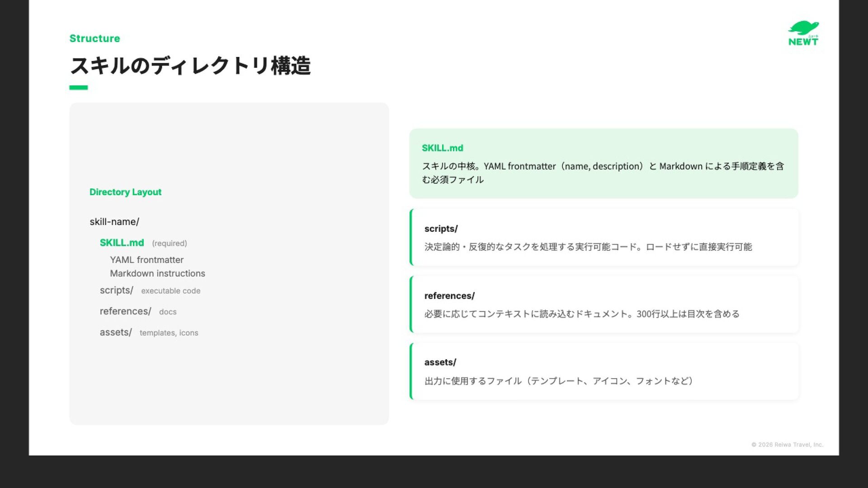
Task: Click the Directory Layout heading
Action: tap(125, 192)
